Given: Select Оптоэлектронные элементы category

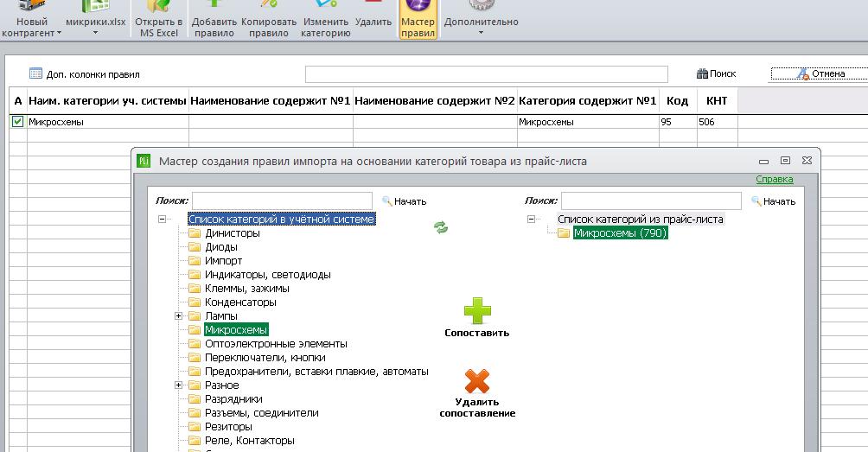Looking at the screenshot, I should (x=276, y=344).
